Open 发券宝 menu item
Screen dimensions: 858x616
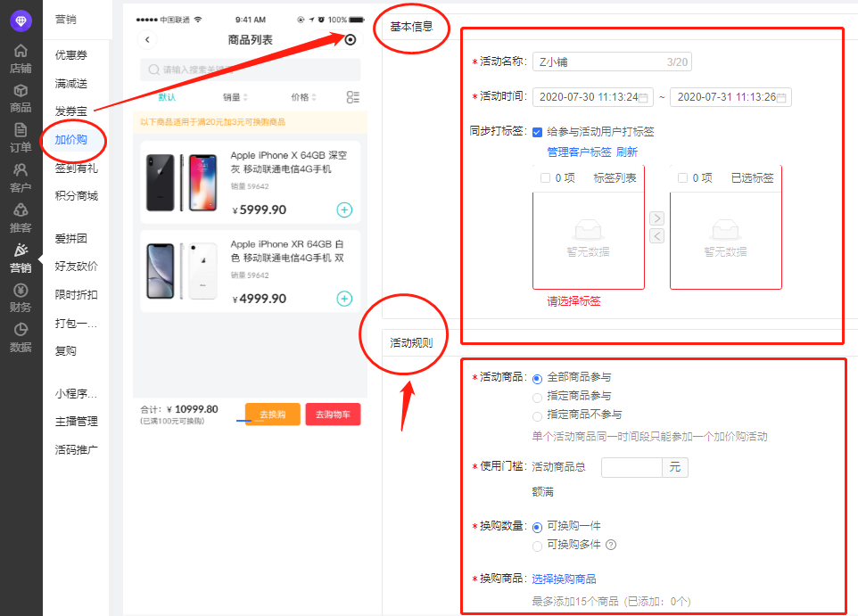71,111
